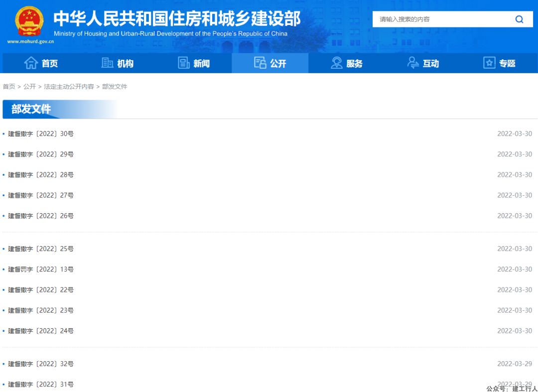Viewport: 538px width, 392px height.
Task: Open the 首页 navigation tab
Action: pos(40,63)
